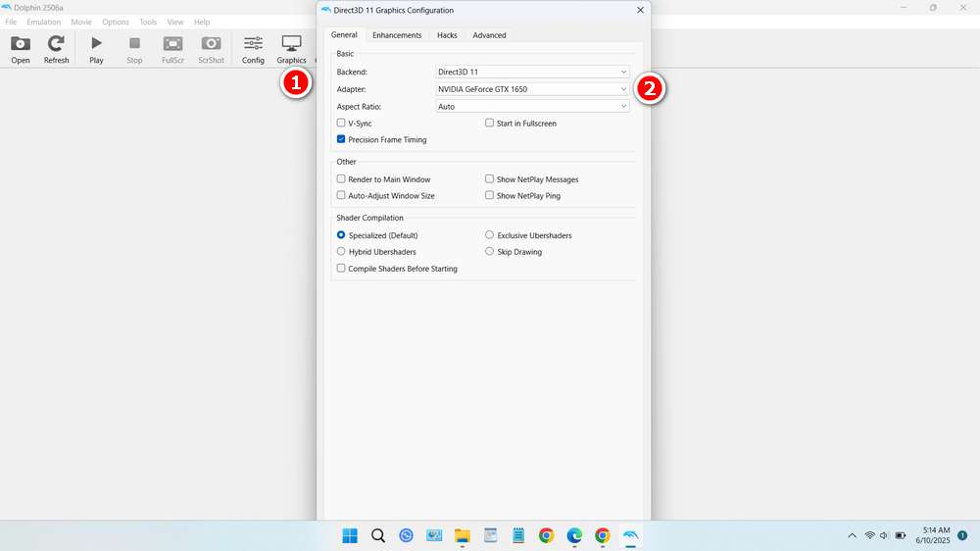Open the Advanced tab

click(x=489, y=35)
